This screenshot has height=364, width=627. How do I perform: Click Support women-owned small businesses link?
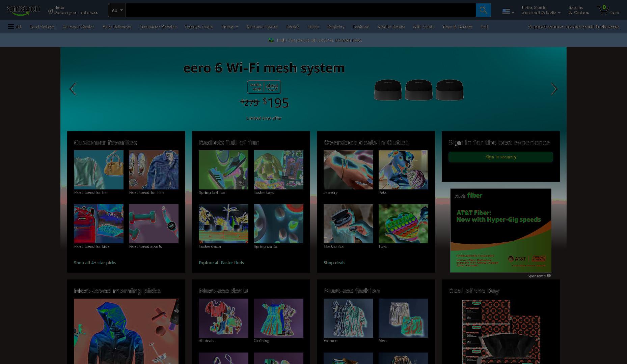click(573, 27)
